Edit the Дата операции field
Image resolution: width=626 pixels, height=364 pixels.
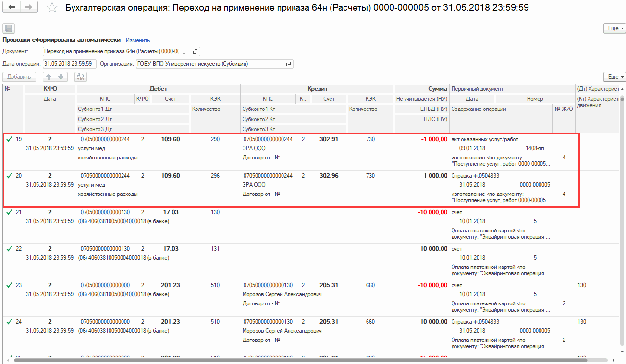[70, 64]
